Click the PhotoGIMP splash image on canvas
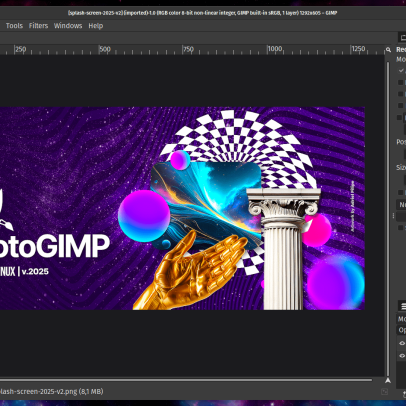Screen dimensions: 406x406 pos(182,208)
